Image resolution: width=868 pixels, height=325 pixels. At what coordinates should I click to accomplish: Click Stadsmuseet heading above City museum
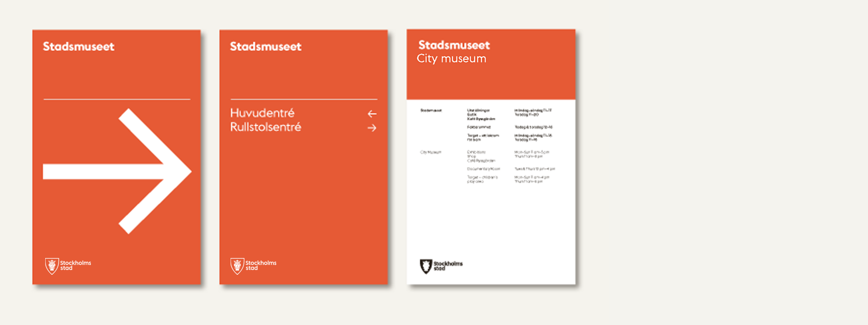[x=454, y=45]
